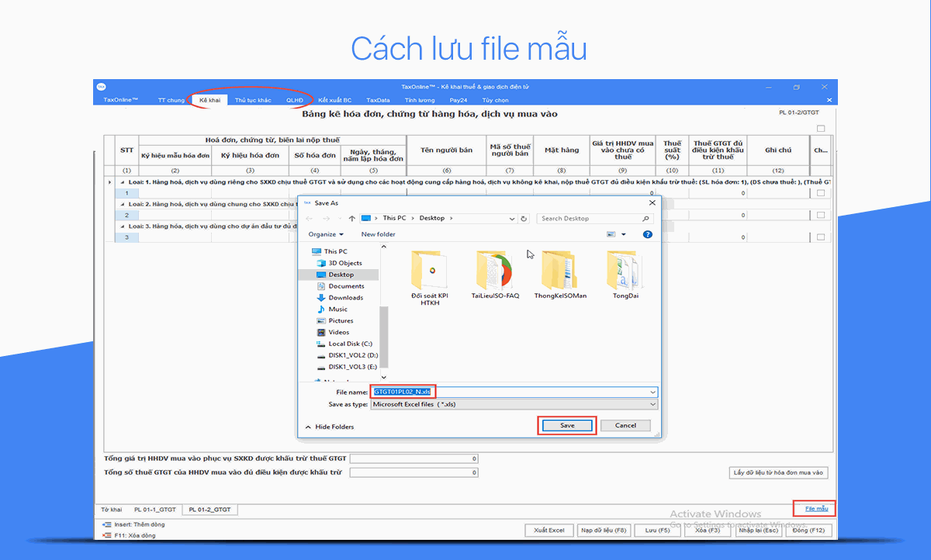Tick the checkbox in table row 1

[x=821, y=193]
